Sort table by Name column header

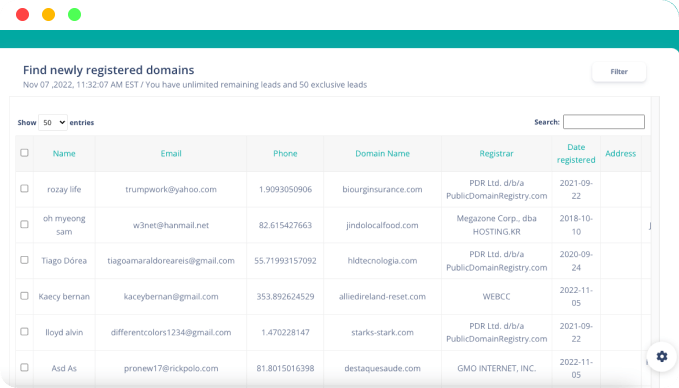64,154
